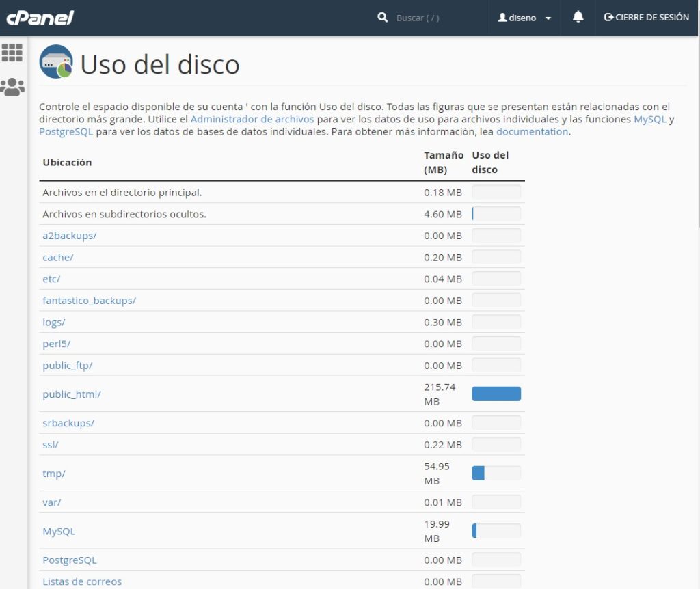Open the PostgreSQL row link in table
The width and height of the screenshot is (700, 589).
(70, 560)
